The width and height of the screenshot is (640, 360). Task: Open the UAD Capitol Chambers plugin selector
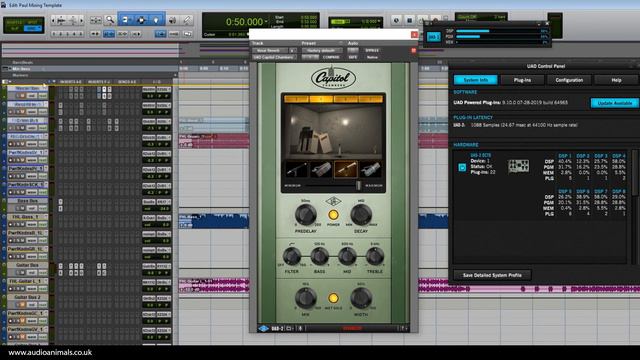point(274,58)
